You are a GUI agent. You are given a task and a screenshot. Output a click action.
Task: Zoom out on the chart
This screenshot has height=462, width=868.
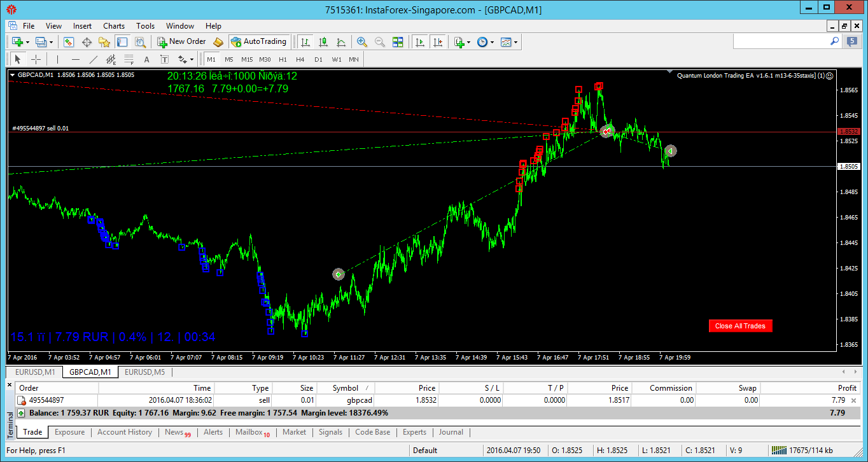click(380, 42)
